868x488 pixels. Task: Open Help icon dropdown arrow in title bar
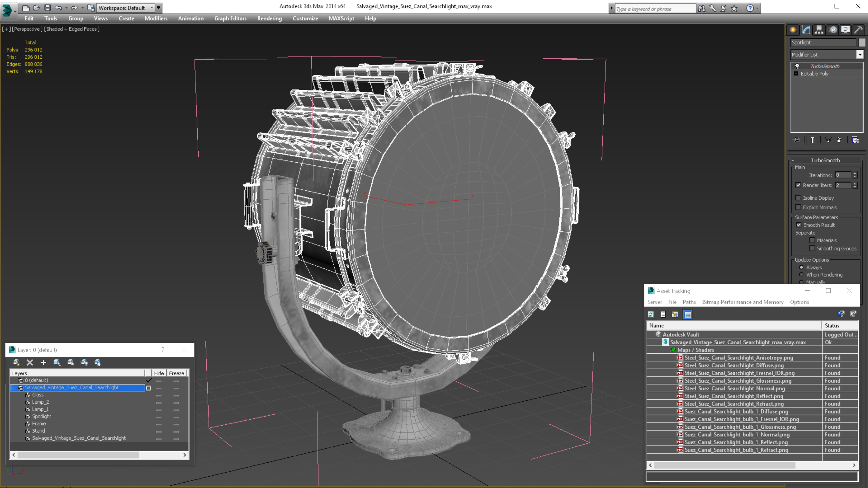(x=757, y=8)
